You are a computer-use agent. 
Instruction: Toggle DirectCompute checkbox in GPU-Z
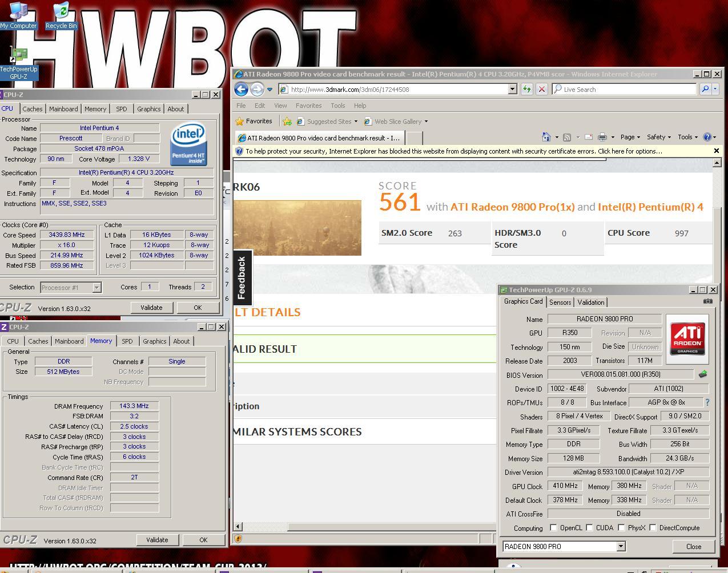(x=653, y=527)
